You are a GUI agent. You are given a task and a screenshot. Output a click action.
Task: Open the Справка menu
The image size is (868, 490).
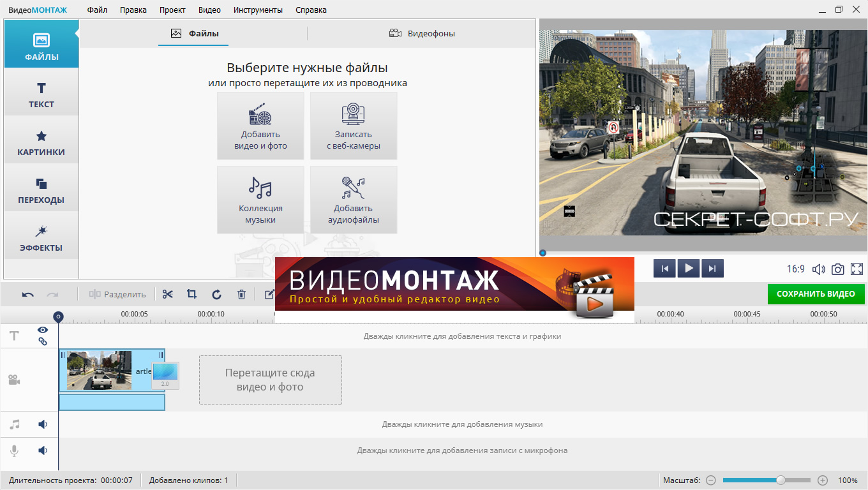tap(311, 10)
